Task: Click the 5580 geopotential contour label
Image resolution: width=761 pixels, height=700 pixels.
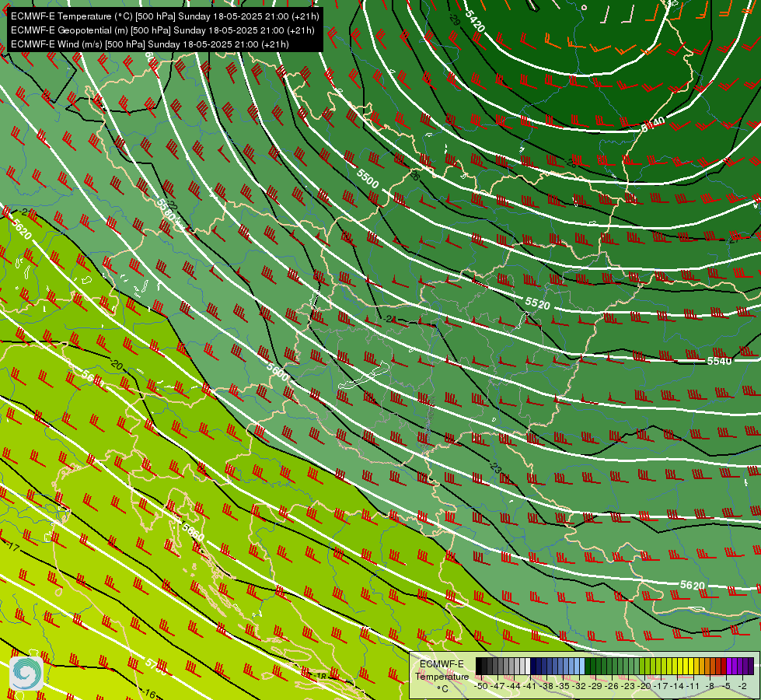Action: pos(166,209)
